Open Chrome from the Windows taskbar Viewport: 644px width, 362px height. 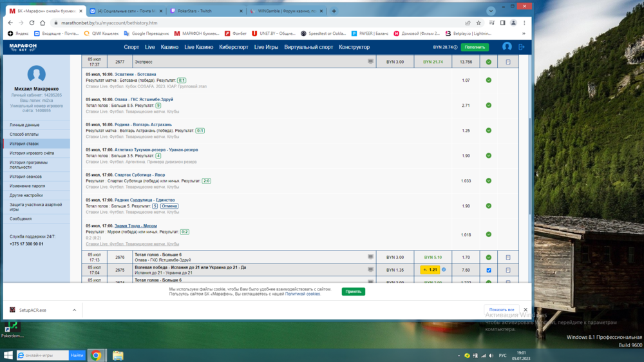tap(96, 355)
